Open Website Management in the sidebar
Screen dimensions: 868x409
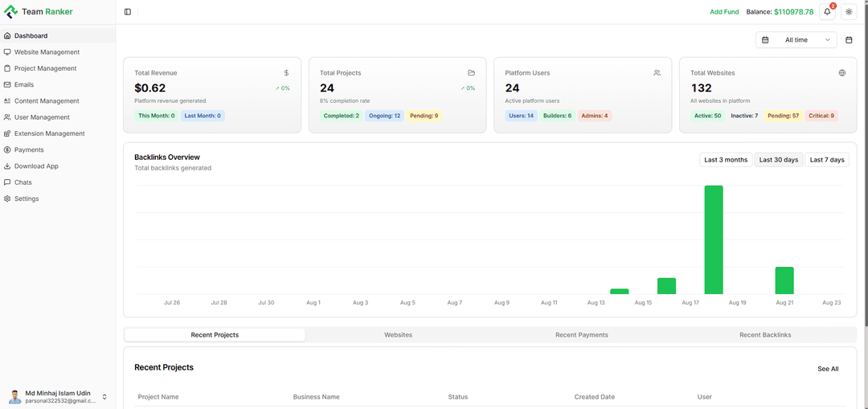[47, 52]
